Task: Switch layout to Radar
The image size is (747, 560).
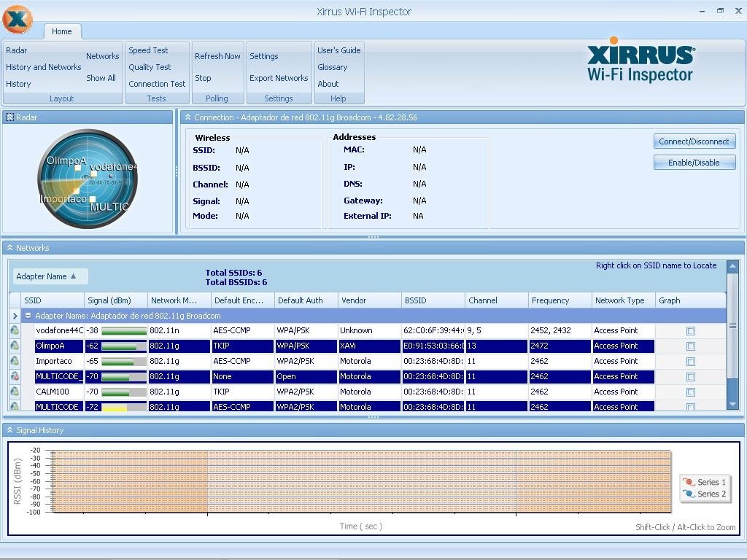Action: click(16, 50)
